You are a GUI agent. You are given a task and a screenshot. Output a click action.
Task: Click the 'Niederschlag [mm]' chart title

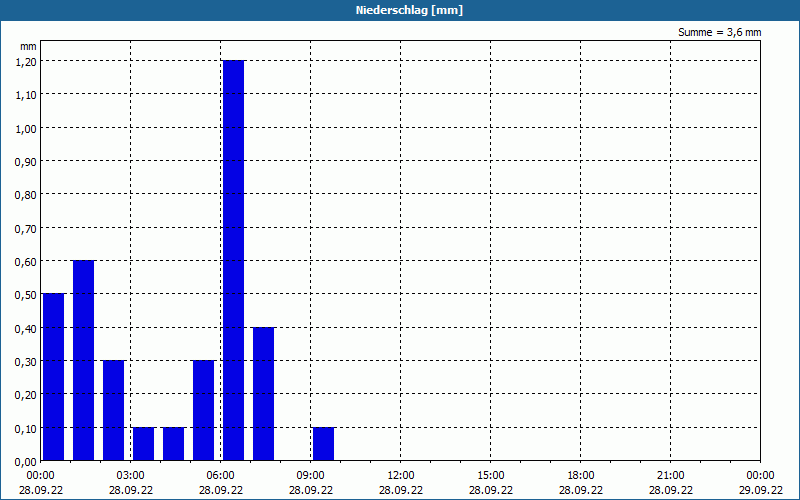coord(409,10)
